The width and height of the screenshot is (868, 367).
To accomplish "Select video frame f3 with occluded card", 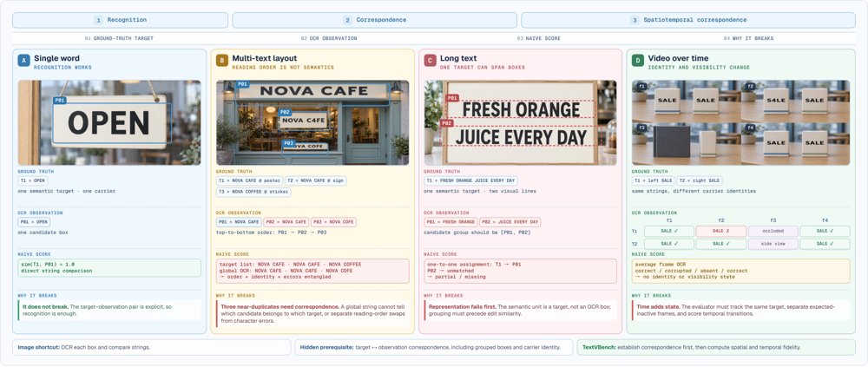I will click(x=686, y=144).
